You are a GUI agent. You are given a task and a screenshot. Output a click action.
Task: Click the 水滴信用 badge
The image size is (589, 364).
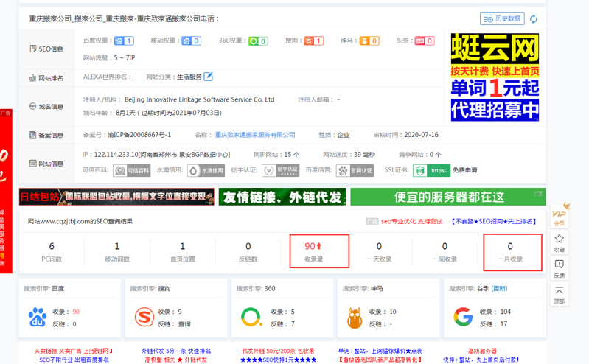pos(206,170)
